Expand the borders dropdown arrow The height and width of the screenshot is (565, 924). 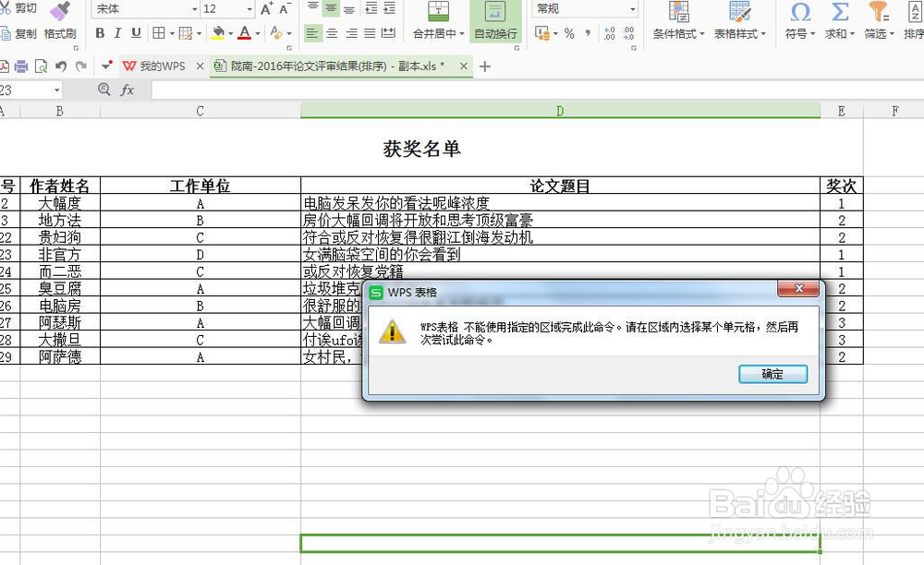[172, 33]
